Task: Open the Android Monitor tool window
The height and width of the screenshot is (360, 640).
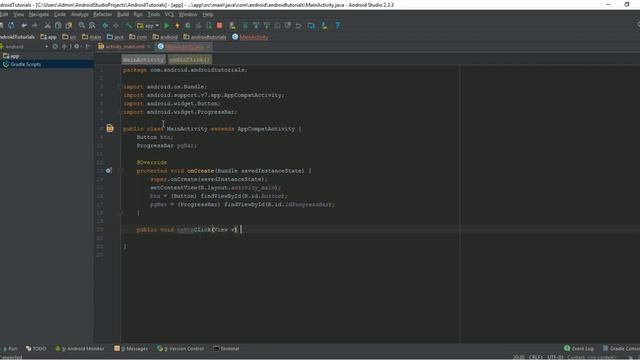Action: tap(80, 349)
